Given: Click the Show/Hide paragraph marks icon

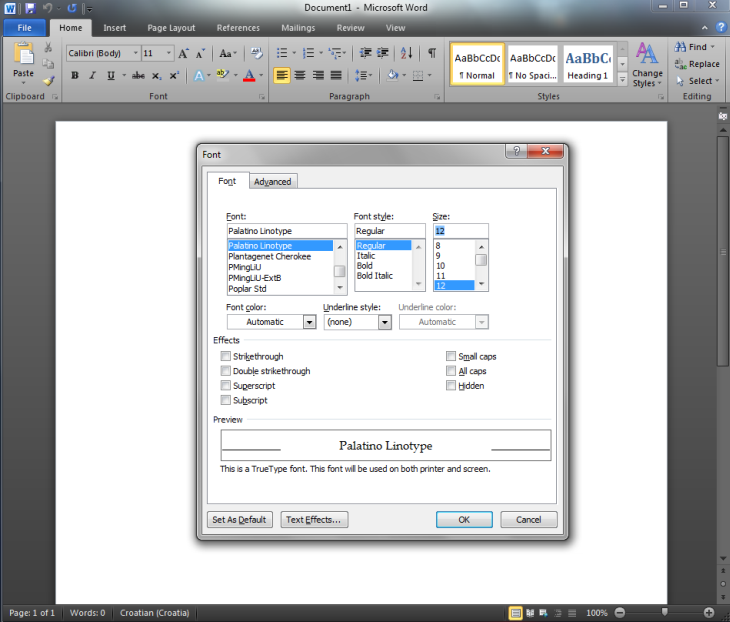Looking at the screenshot, I should tap(432, 53).
